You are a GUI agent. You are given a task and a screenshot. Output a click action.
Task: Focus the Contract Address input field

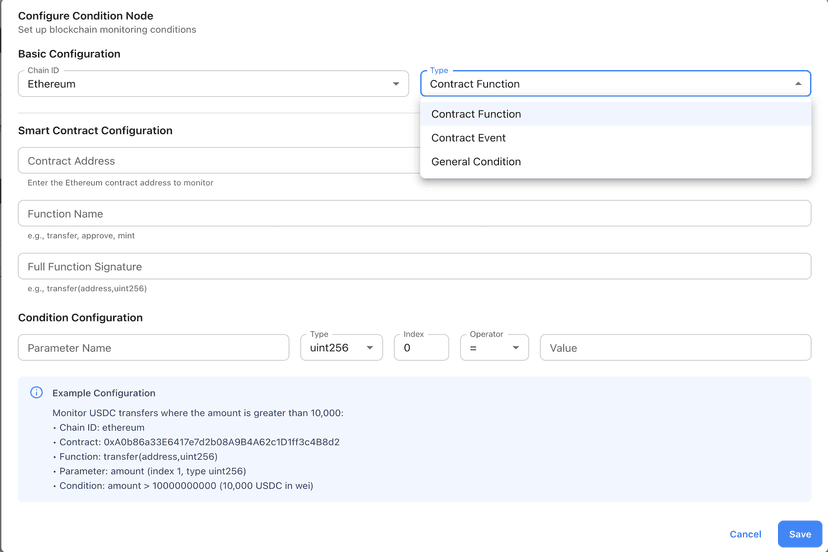(218, 161)
